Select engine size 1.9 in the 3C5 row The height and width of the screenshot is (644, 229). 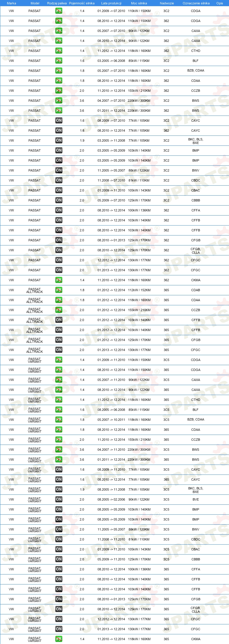click(x=82, y=489)
